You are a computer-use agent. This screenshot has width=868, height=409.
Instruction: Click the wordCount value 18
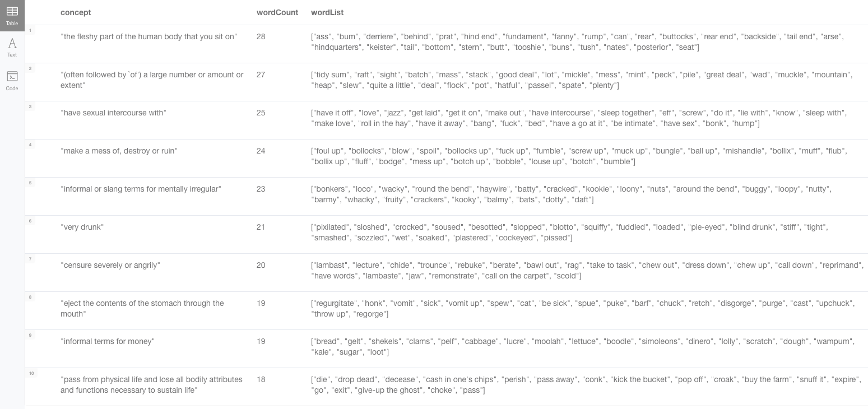coord(261,379)
